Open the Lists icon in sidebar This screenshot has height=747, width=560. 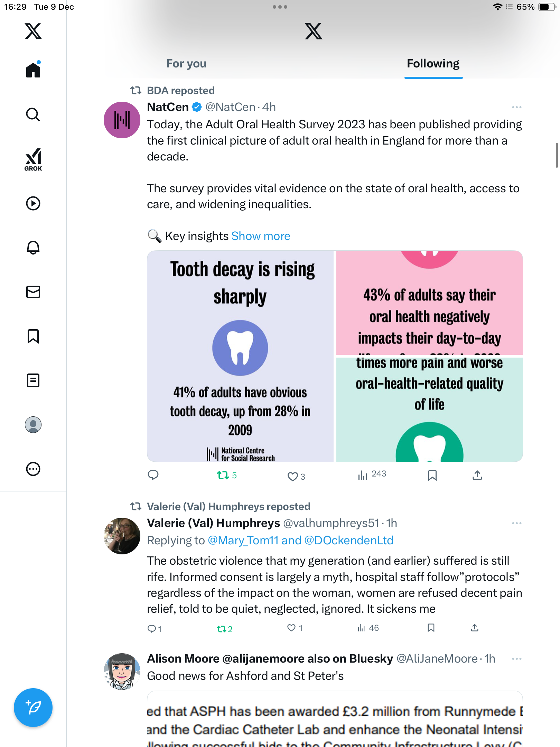[x=33, y=380]
